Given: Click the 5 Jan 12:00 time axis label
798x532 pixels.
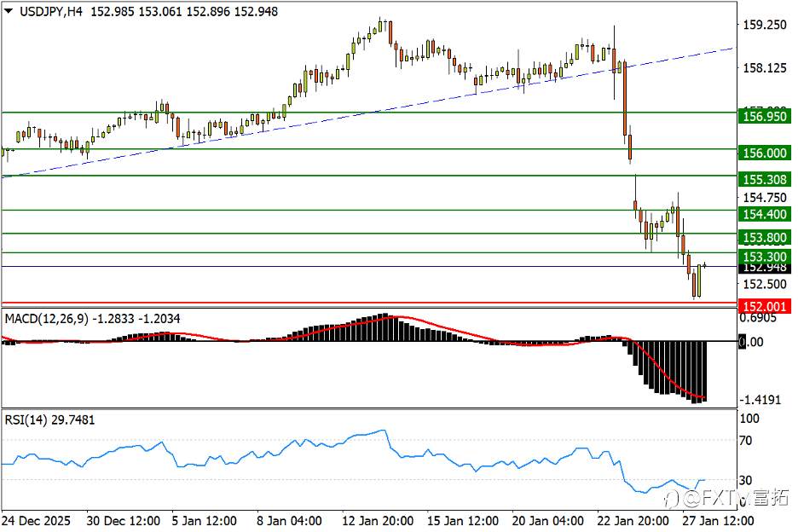Looking at the screenshot, I should point(204,521).
